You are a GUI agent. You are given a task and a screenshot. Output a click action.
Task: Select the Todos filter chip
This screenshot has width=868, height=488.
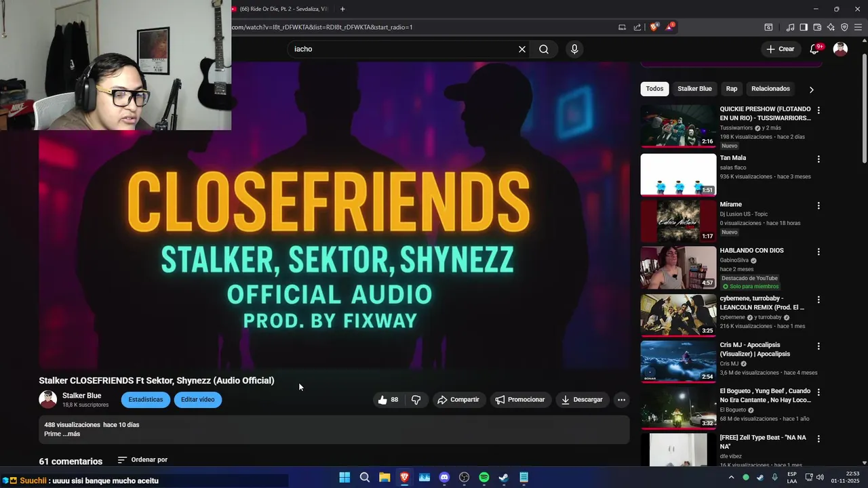654,89
